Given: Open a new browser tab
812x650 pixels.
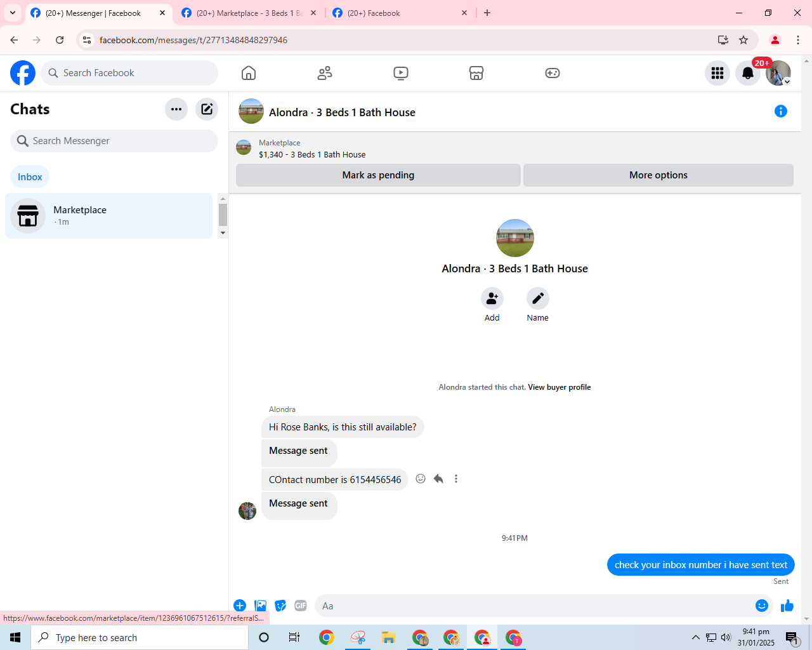Looking at the screenshot, I should [x=487, y=13].
